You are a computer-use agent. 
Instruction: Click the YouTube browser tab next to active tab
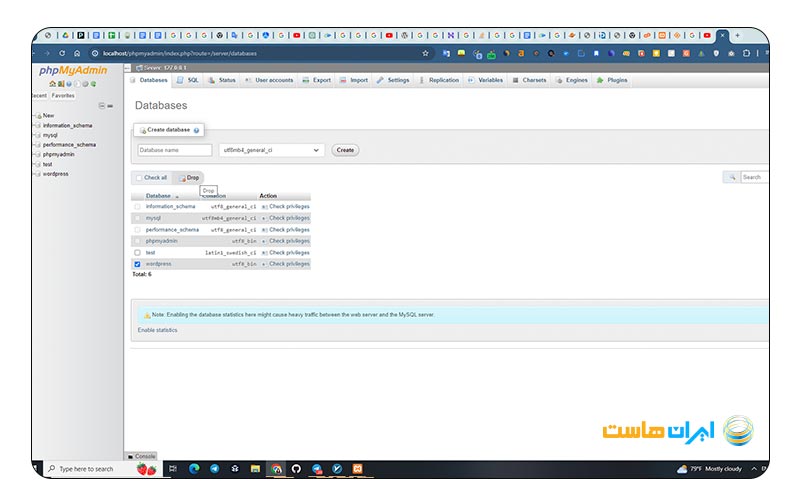coord(707,35)
